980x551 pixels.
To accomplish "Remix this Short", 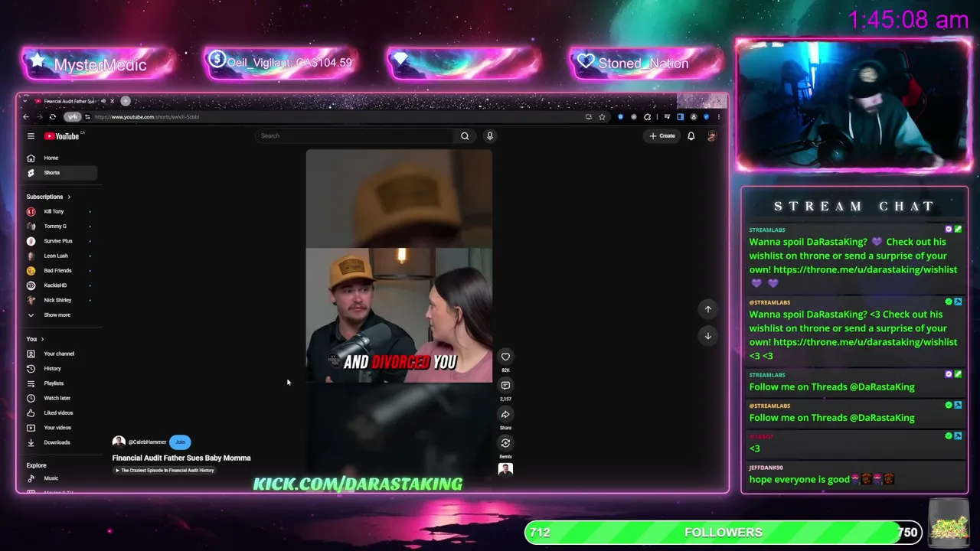I will pos(505,443).
